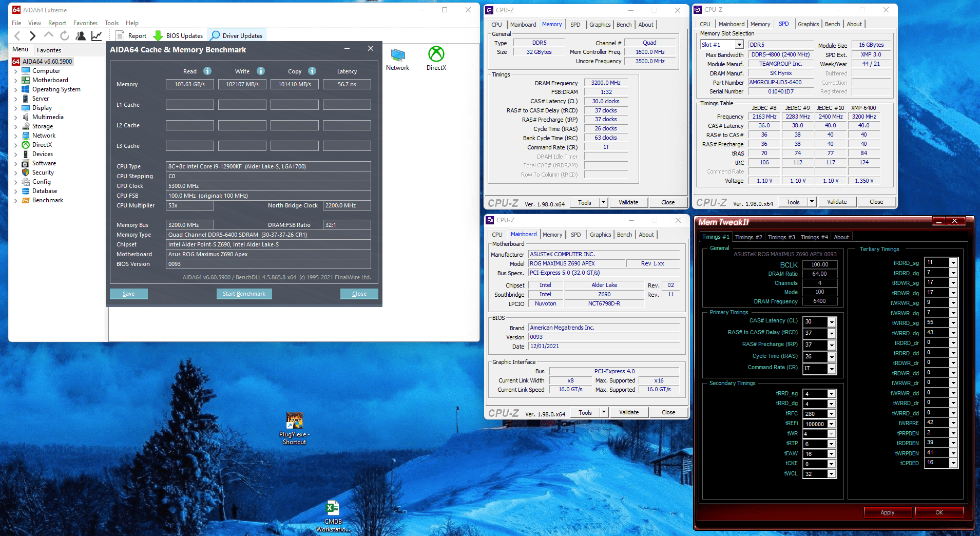Open the File menu in AIDA64
This screenshot has width=980, height=536.
(16, 23)
